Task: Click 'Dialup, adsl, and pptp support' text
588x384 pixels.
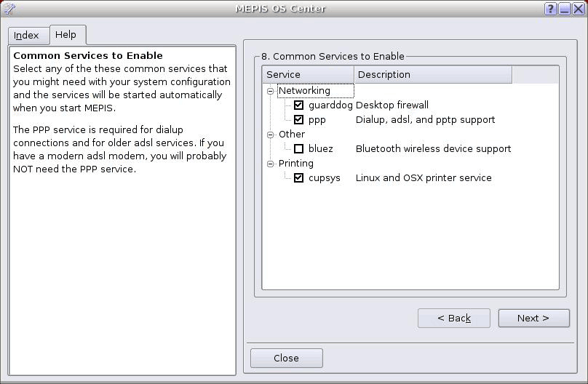Action: (x=425, y=120)
